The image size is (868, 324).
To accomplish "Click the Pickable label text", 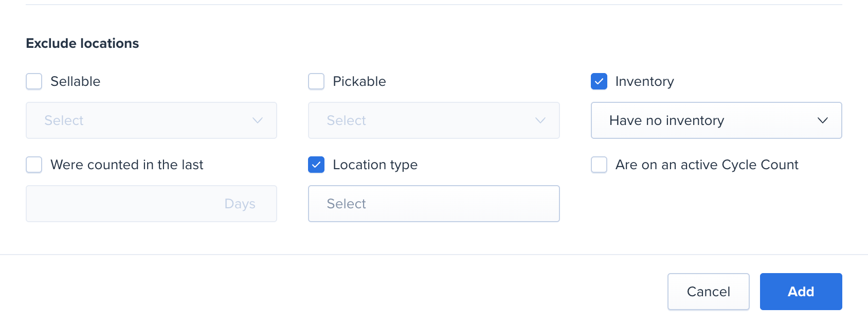I will pos(359,81).
